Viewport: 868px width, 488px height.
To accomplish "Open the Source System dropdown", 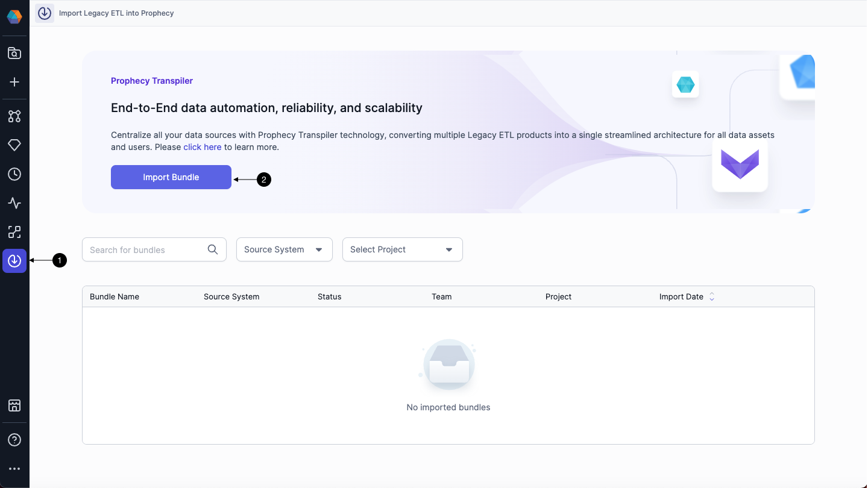I will (x=284, y=249).
